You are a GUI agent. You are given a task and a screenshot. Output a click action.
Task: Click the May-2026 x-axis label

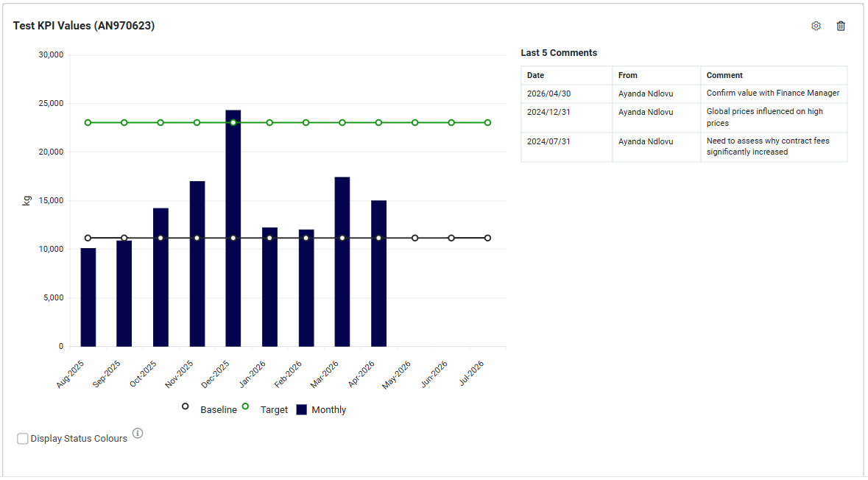398,374
